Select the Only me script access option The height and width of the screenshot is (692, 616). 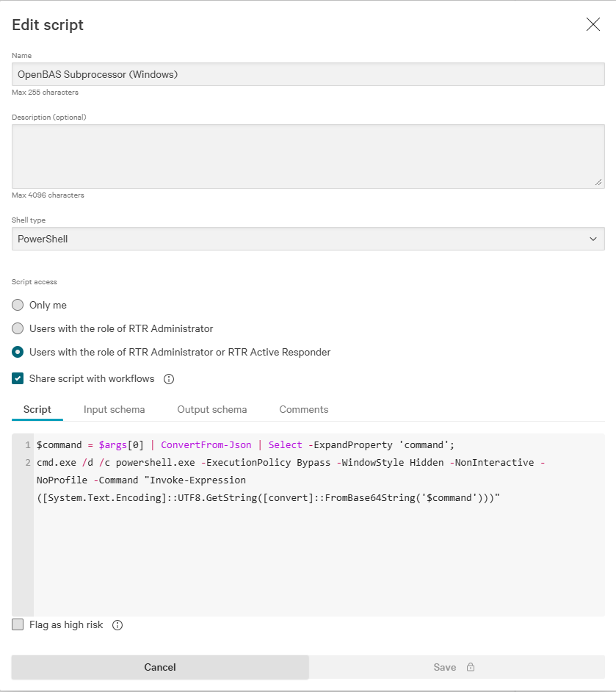[x=17, y=305]
